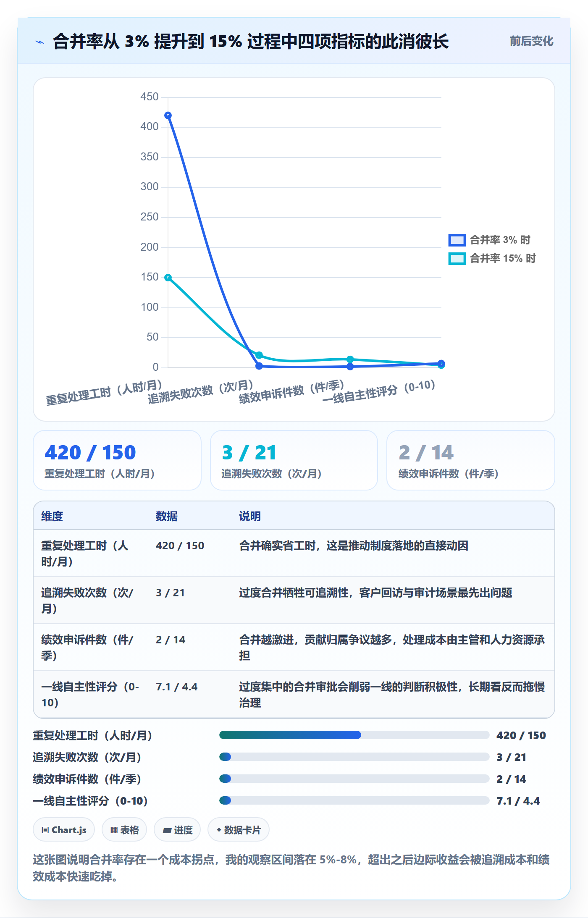Screen dimensions: 588x918
Task: Click chart axis label 绩效申诉件数（件/季）
Action: coord(292,392)
